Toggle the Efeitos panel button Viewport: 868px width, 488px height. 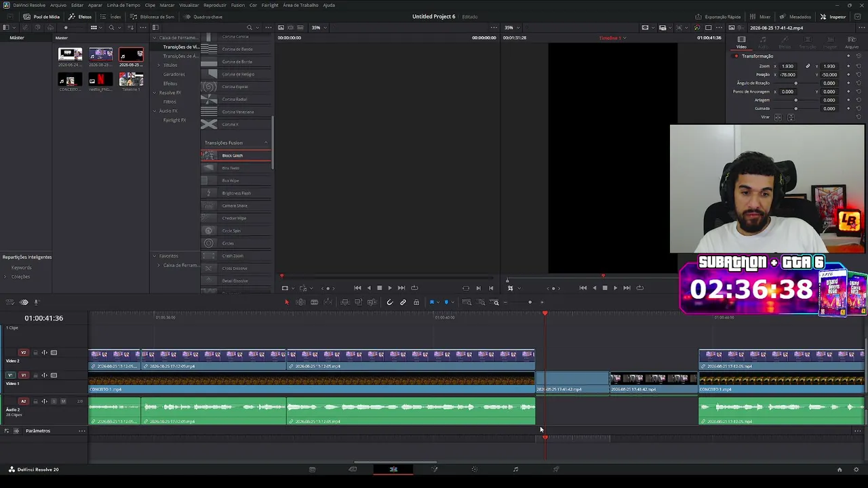pyautogui.click(x=80, y=16)
